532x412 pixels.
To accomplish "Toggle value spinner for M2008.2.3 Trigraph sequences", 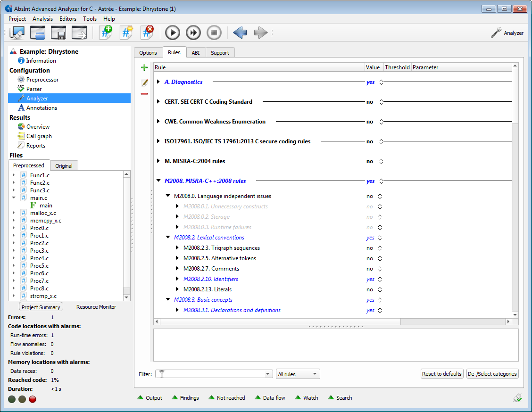I will pyautogui.click(x=380, y=248).
